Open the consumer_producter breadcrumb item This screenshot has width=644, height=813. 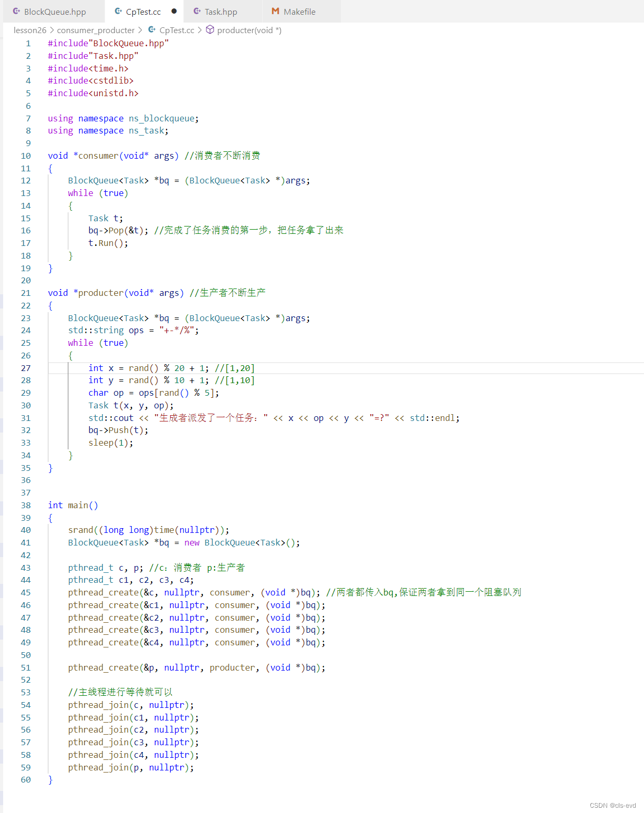(x=97, y=30)
